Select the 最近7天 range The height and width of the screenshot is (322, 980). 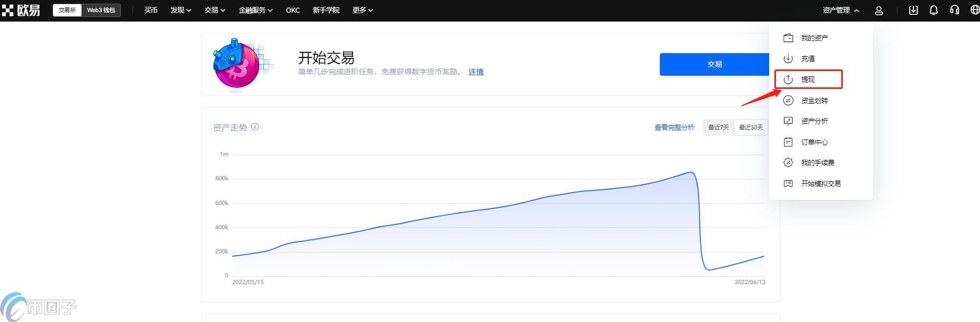pos(718,127)
